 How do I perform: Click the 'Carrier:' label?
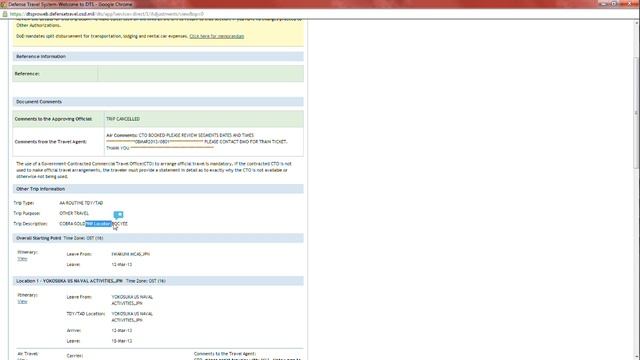click(75, 356)
